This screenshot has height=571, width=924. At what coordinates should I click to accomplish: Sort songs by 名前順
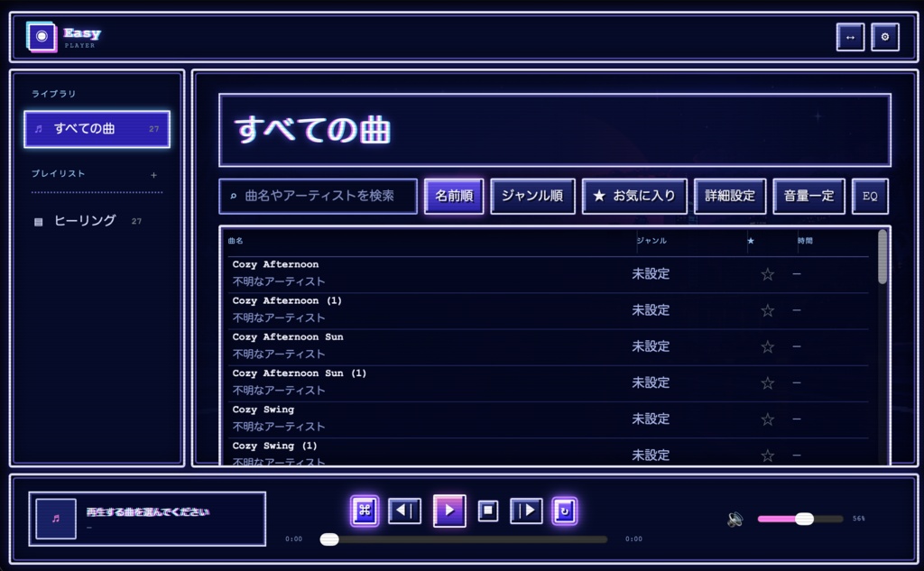pos(454,197)
